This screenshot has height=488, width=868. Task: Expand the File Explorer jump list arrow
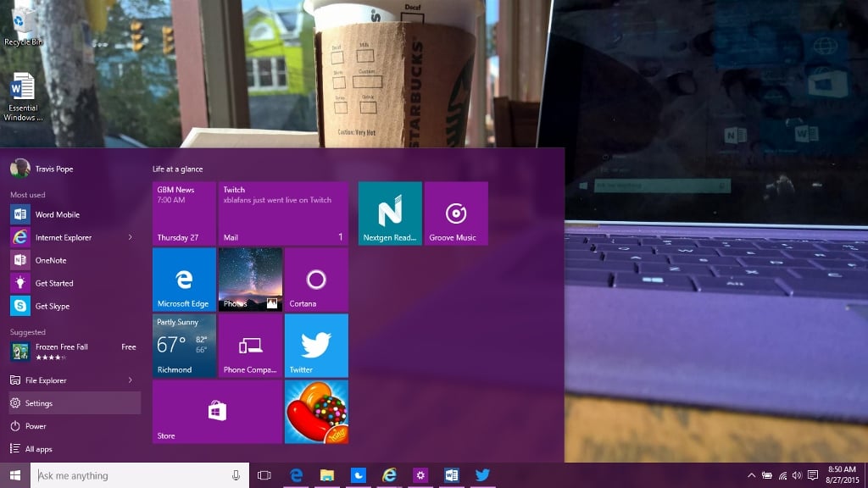(131, 380)
